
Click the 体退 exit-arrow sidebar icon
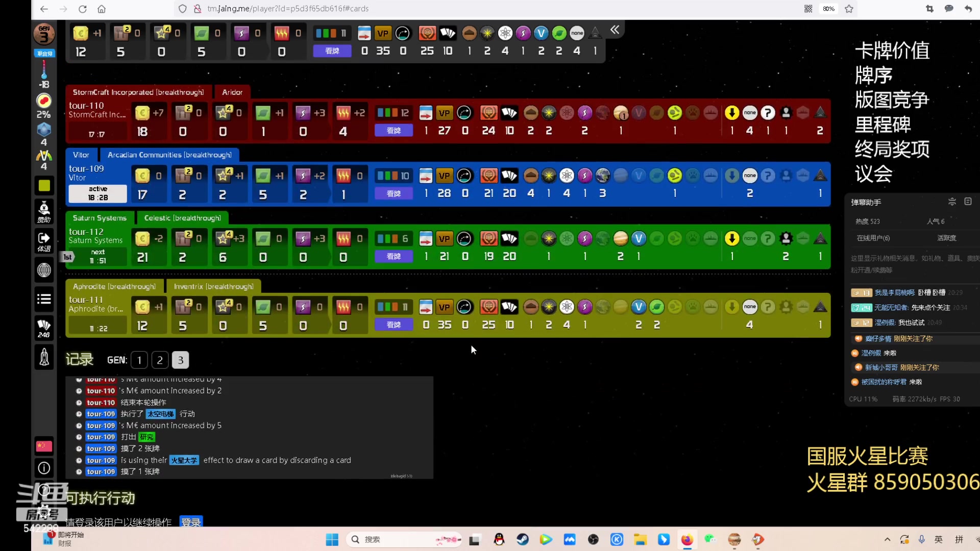click(44, 241)
